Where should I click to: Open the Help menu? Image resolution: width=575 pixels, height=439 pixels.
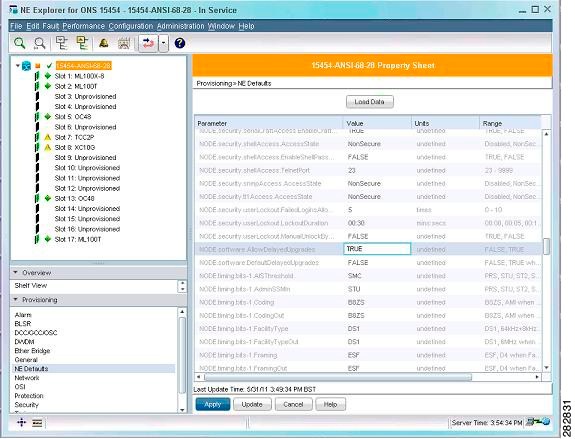(246, 26)
